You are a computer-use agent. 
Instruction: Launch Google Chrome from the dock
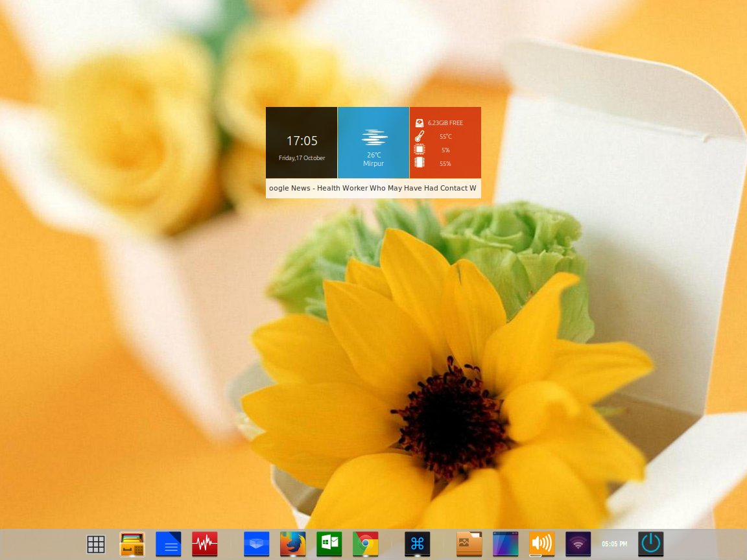[366, 544]
